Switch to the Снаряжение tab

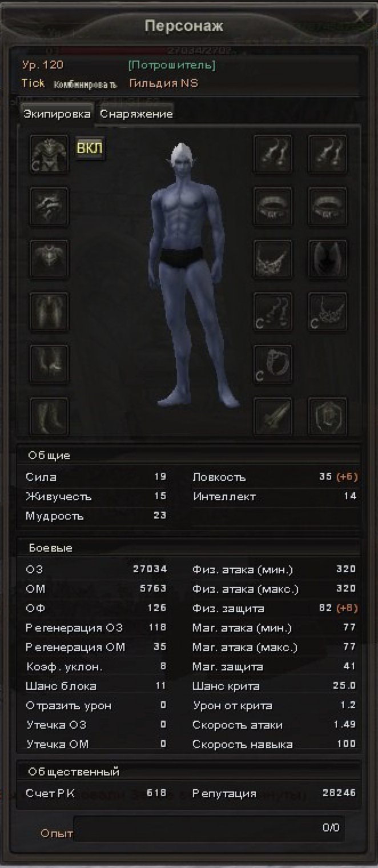point(136,114)
